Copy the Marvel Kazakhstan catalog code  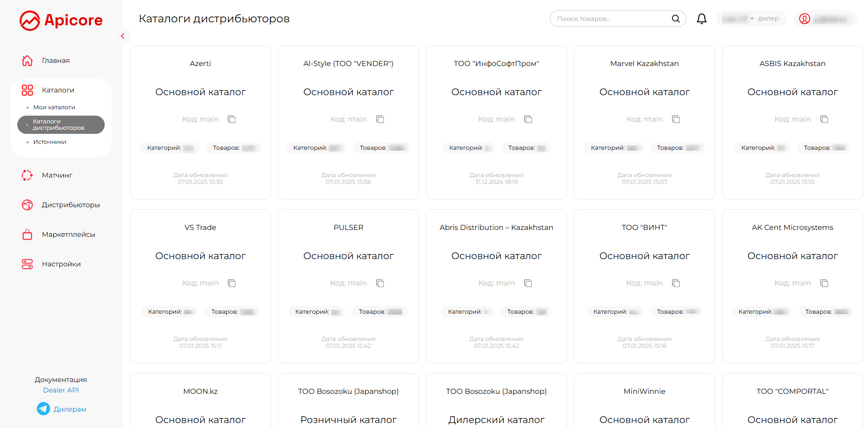(676, 119)
